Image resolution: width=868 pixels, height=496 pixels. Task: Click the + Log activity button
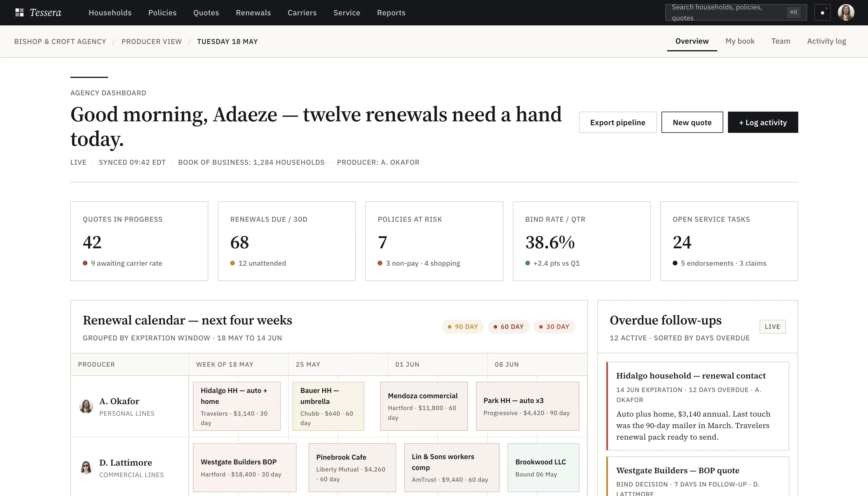coord(763,122)
